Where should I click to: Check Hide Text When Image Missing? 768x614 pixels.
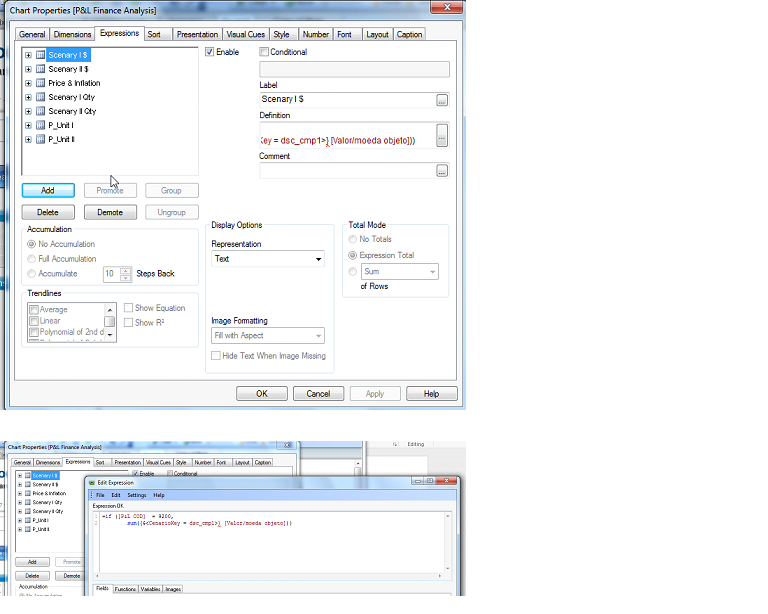(216, 355)
